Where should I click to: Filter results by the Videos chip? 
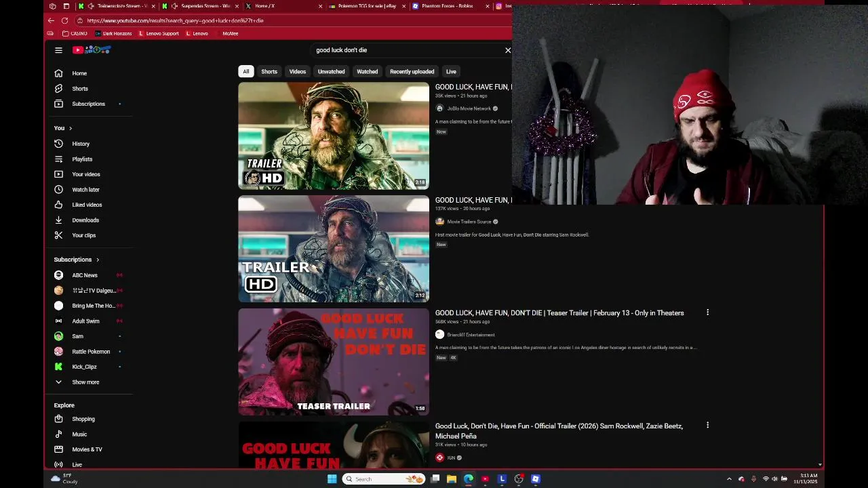[298, 71]
